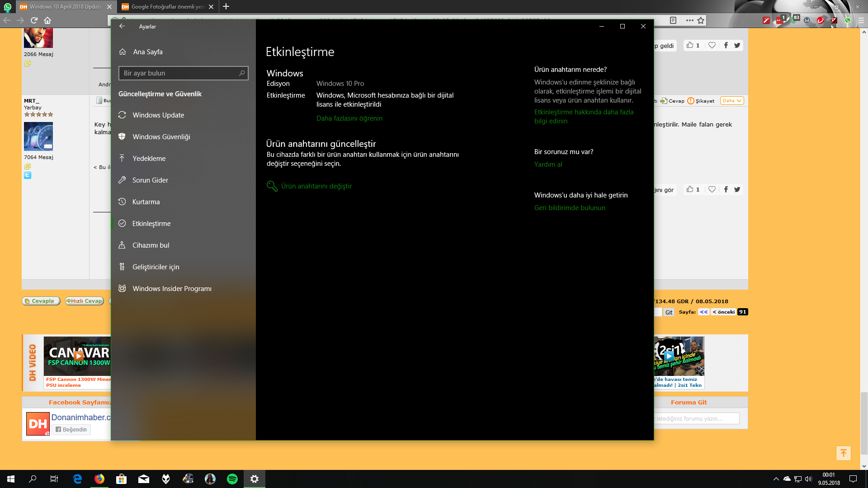Open Microsoft Edge from the taskbar
868x488 pixels.
[x=77, y=479]
